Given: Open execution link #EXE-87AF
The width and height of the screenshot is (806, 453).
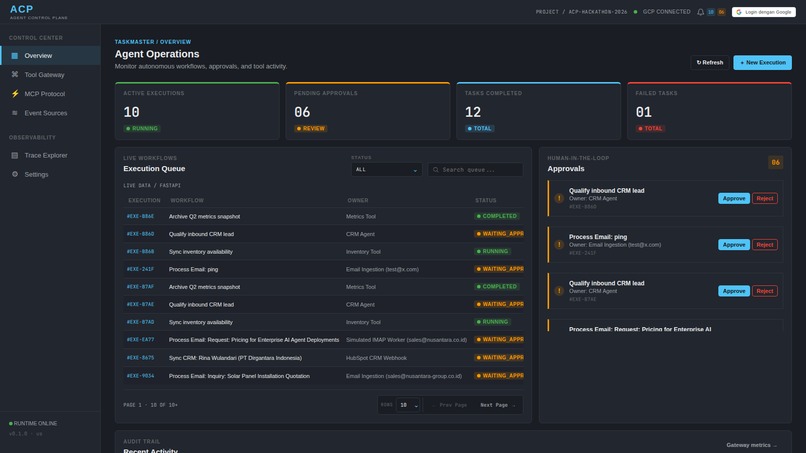Looking at the screenshot, I should tap(140, 287).
